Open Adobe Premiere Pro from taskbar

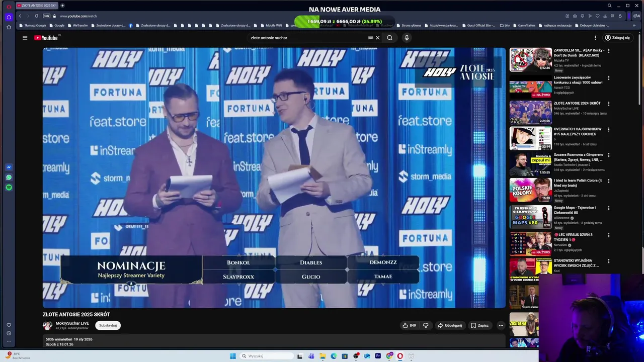point(378,356)
